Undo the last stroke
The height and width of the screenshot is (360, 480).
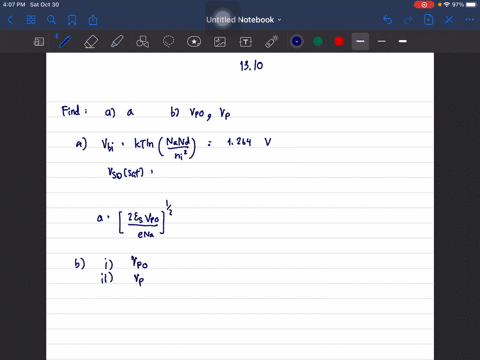point(387,20)
